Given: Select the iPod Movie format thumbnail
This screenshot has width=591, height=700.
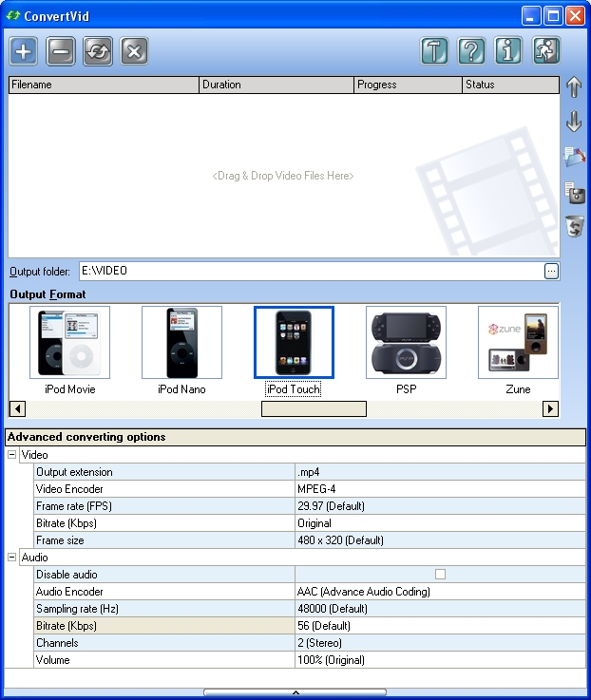Looking at the screenshot, I should [69, 343].
